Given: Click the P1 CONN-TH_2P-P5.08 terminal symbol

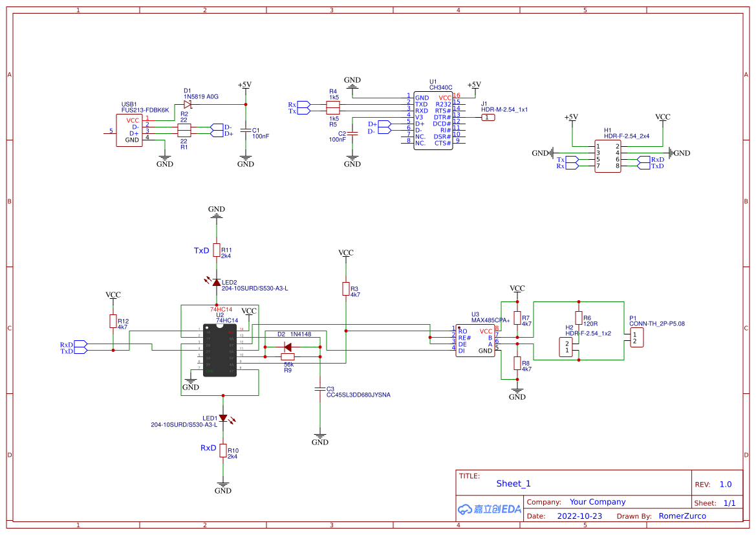Looking at the screenshot, I should click(x=636, y=337).
